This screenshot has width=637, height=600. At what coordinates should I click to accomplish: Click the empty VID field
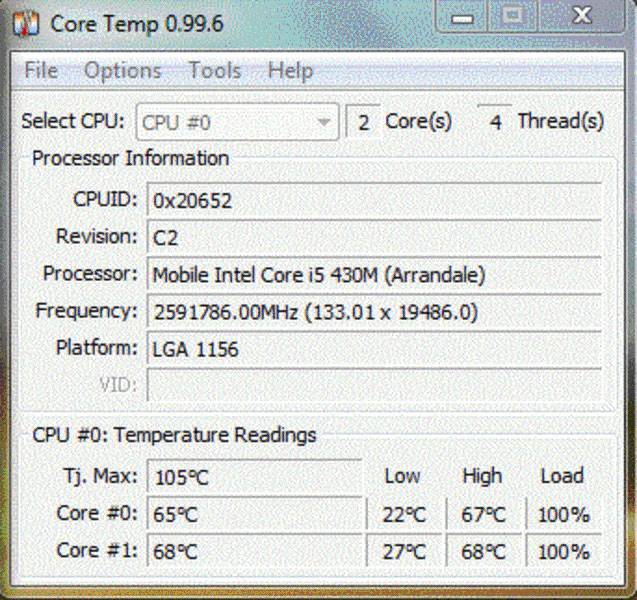374,385
